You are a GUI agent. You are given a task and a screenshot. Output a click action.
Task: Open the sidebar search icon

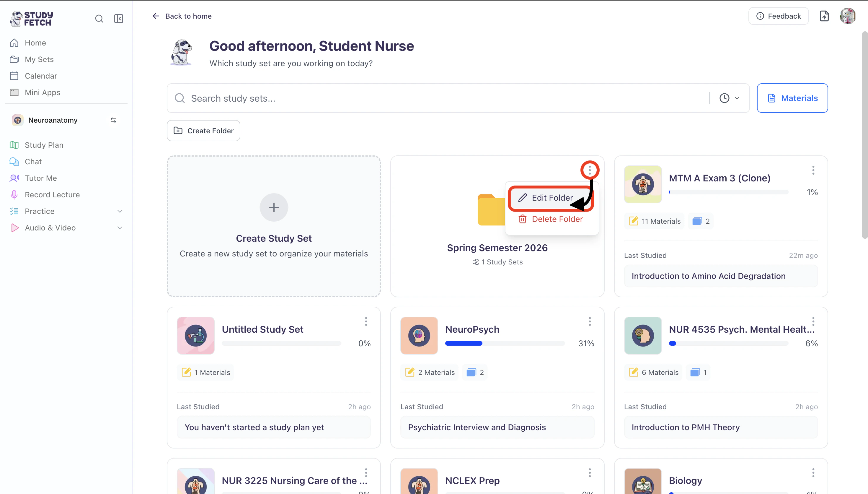coord(99,19)
